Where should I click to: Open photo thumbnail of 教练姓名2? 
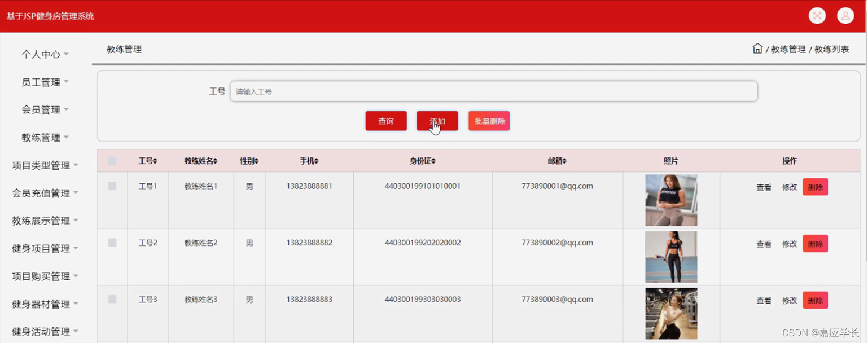671,257
